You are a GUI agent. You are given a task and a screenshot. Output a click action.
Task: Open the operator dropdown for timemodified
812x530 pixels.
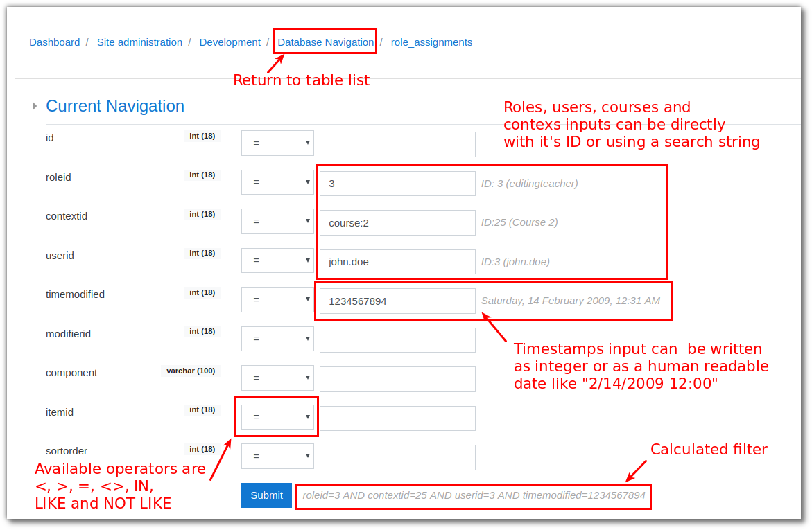point(277,300)
